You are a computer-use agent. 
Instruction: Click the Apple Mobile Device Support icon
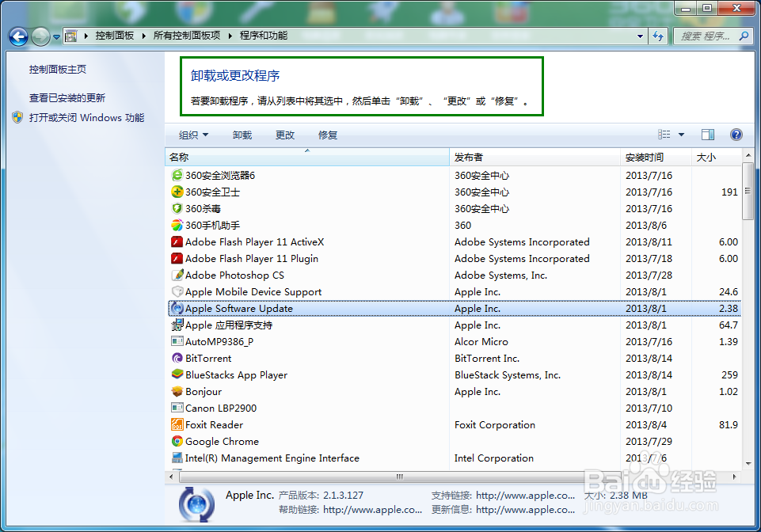pyautogui.click(x=177, y=291)
